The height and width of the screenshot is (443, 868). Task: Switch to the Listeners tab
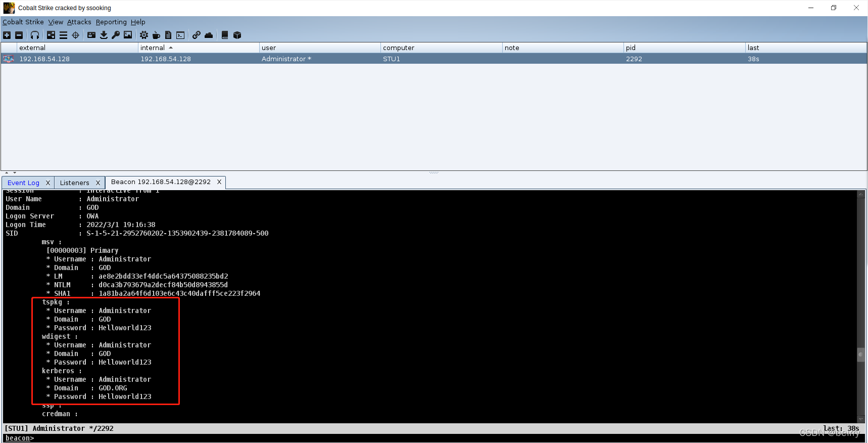click(74, 183)
